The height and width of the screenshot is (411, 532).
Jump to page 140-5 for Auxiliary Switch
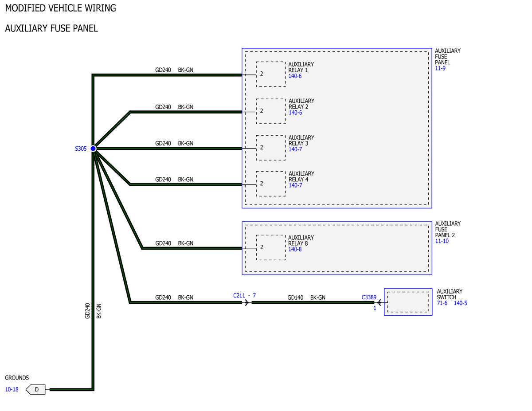460,303
